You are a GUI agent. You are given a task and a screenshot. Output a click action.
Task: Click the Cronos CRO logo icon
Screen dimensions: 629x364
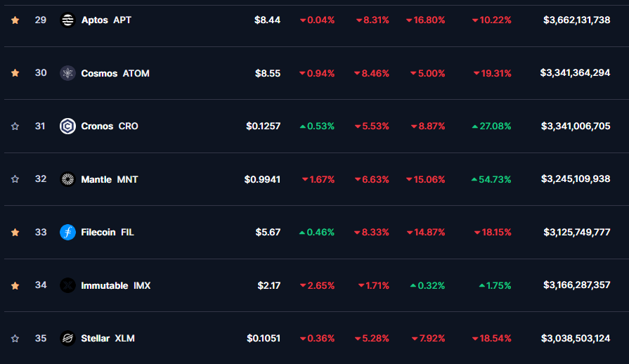pyautogui.click(x=67, y=126)
